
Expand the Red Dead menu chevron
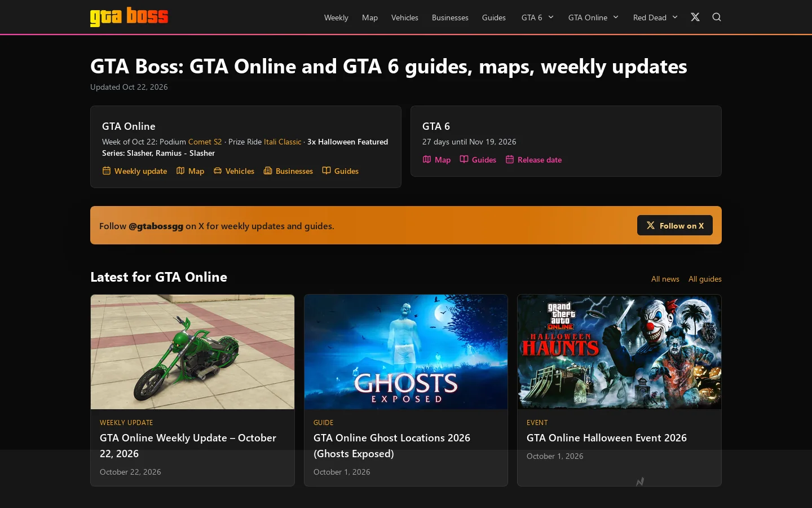click(x=675, y=17)
